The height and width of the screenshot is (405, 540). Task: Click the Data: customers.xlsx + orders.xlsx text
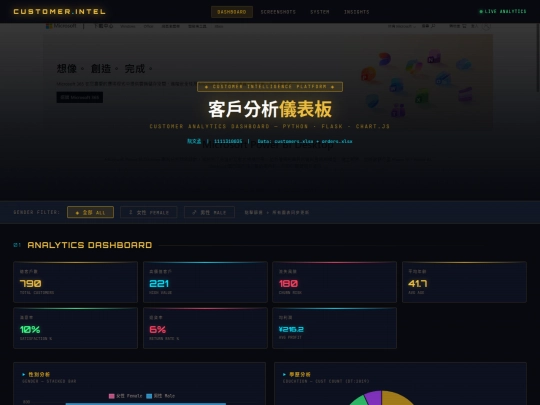tap(305, 141)
